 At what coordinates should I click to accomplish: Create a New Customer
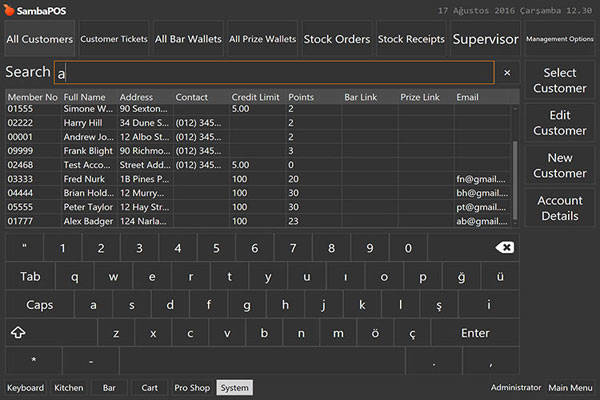pyautogui.click(x=559, y=166)
